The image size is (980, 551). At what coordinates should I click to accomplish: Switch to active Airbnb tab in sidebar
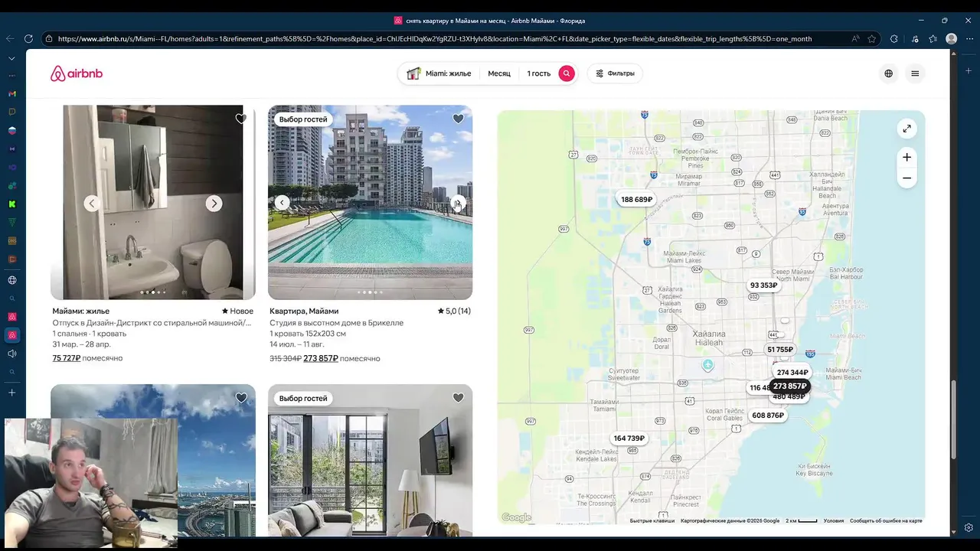(x=12, y=335)
